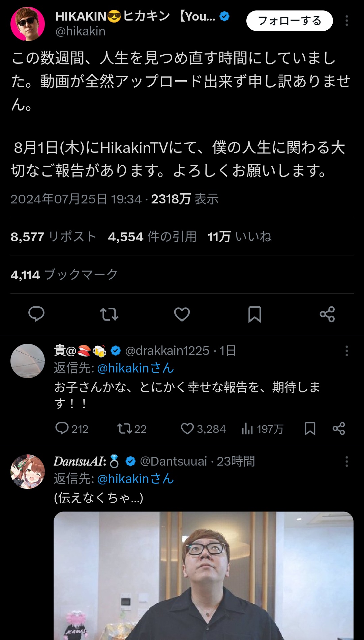Open more options on Dantsuuai's reply
364x640 pixels.
coord(346,462)
